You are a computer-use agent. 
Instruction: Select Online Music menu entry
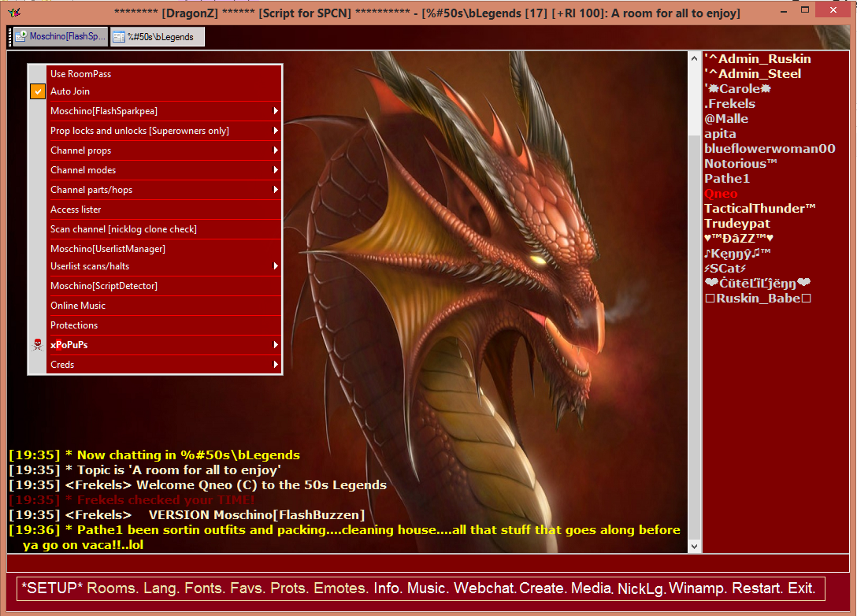[x=164, y=306]
